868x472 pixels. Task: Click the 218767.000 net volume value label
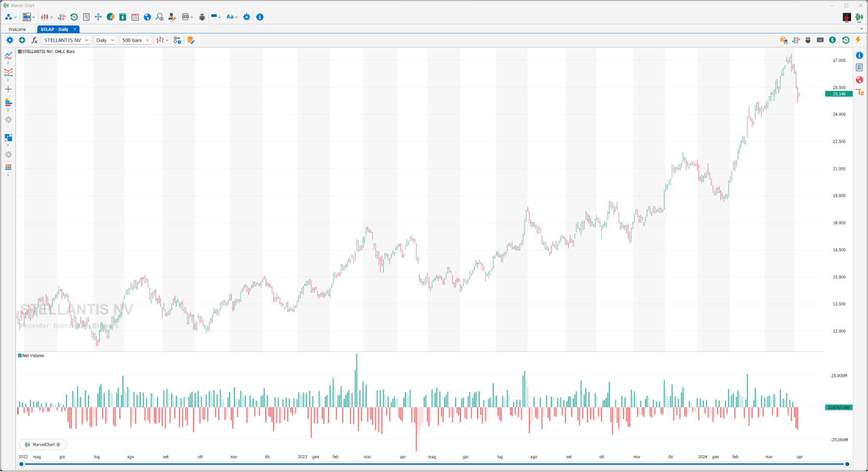[x=838, y=407]
